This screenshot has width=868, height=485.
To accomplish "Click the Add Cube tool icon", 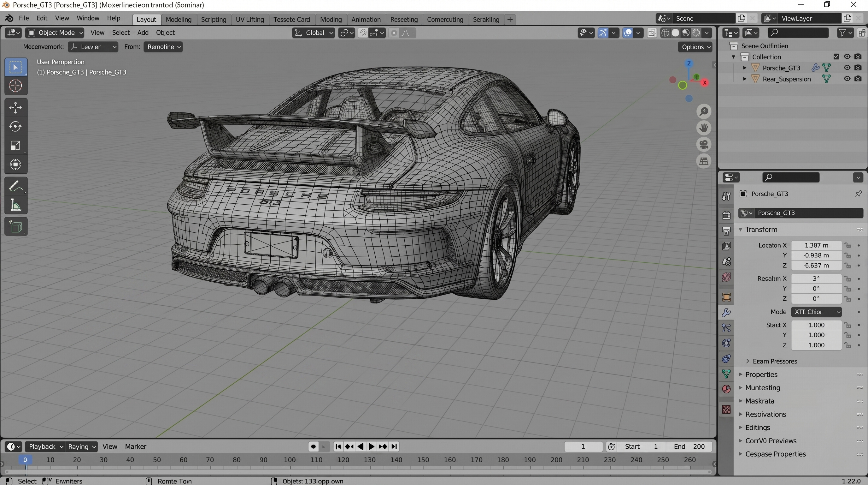I will [x=15, y=227].
